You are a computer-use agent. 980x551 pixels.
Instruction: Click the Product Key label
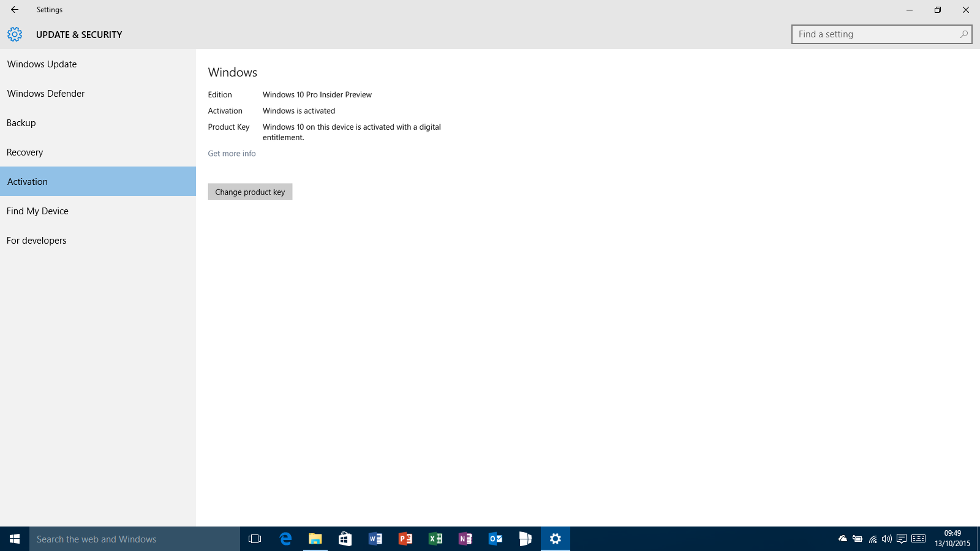[x=228, y=127]
